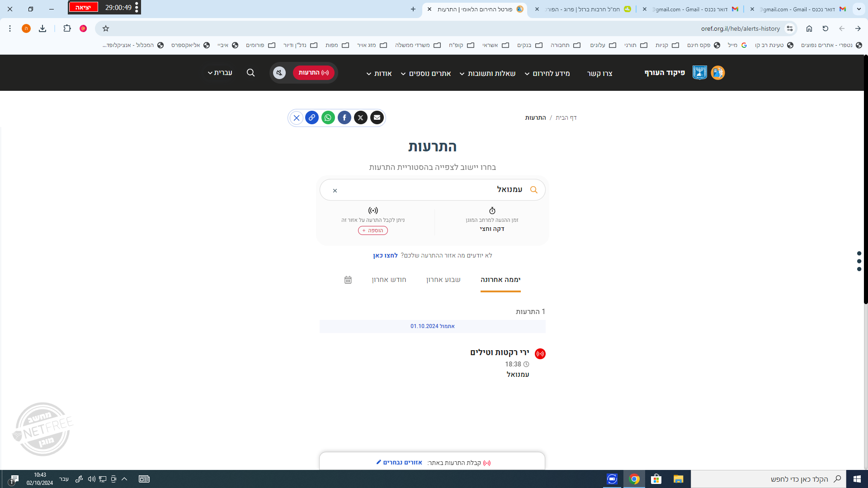Share page on X (Twitter)
Viewport: 868px width, 488px height.
click(361, 118)
